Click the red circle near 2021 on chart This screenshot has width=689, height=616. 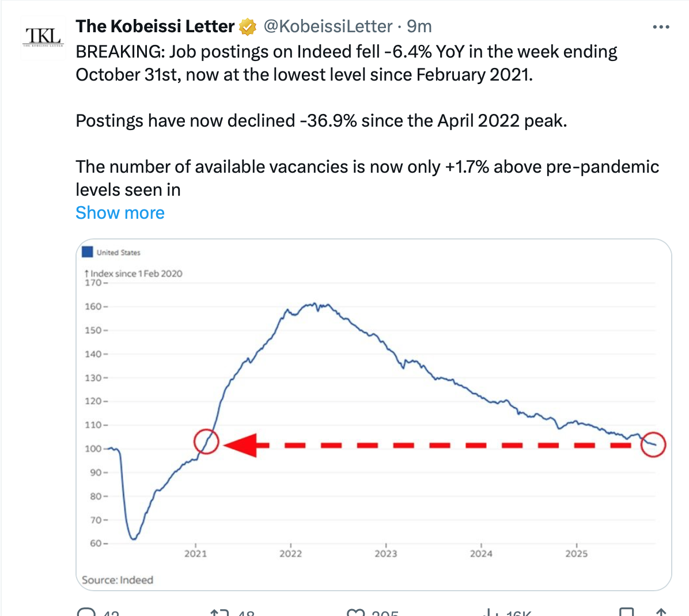(206, 442)
